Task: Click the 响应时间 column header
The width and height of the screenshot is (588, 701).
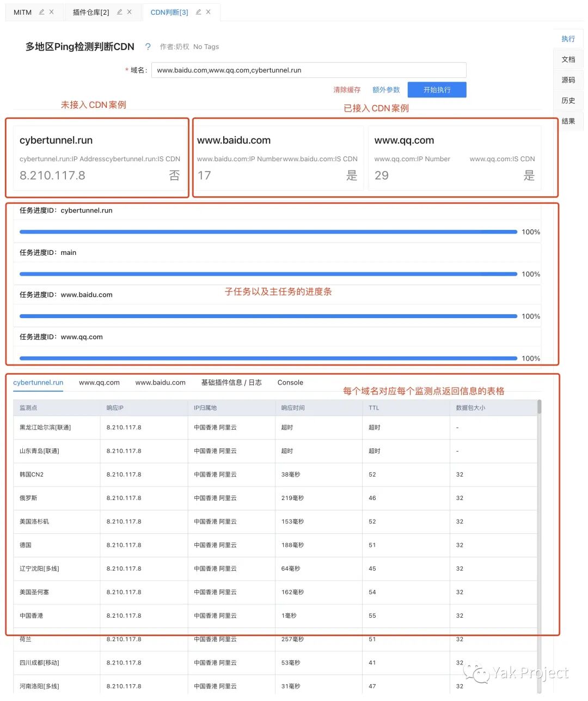Action: 319,408
